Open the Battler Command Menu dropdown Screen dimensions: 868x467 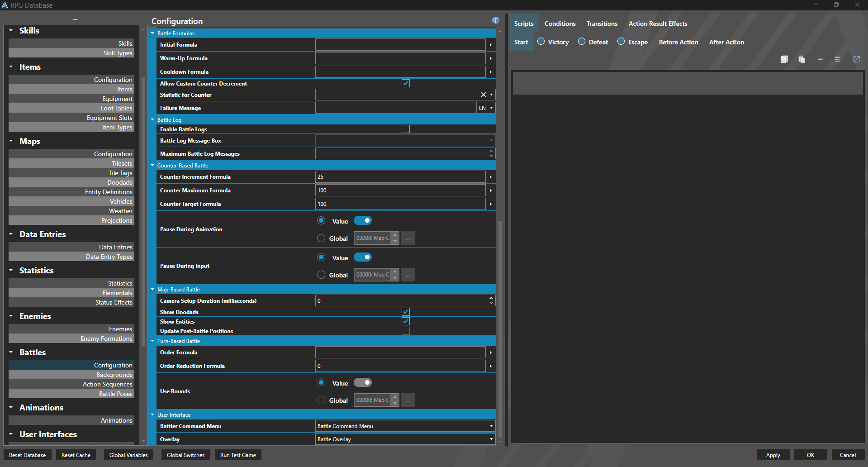tap(491, 426)
